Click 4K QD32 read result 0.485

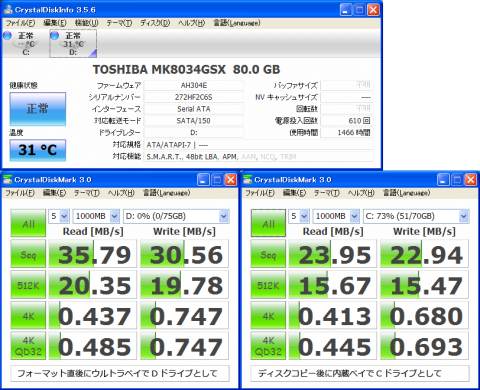(93, 346)
